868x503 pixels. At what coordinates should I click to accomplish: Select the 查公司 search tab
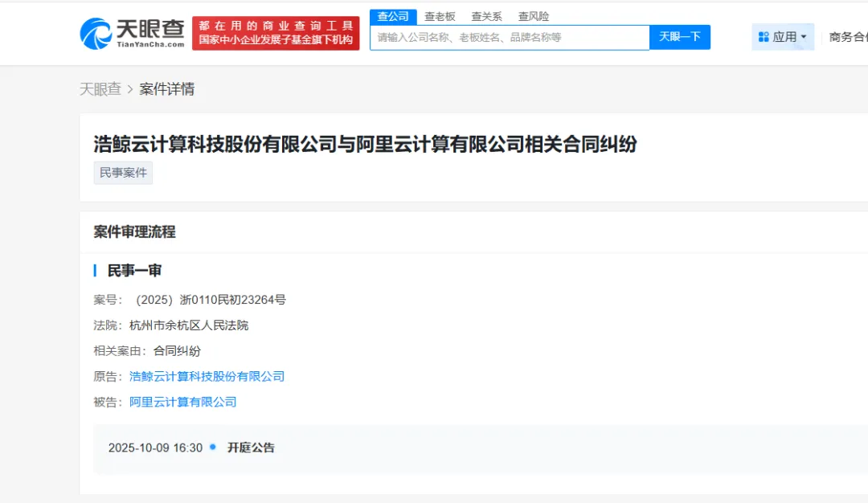[393, 17]
